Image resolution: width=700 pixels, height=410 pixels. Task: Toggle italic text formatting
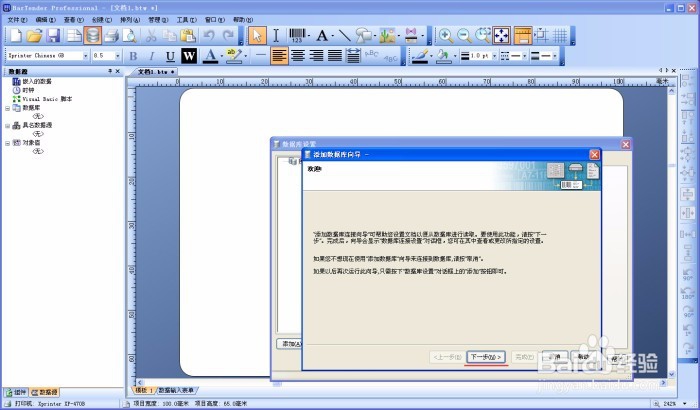(152, 56)
